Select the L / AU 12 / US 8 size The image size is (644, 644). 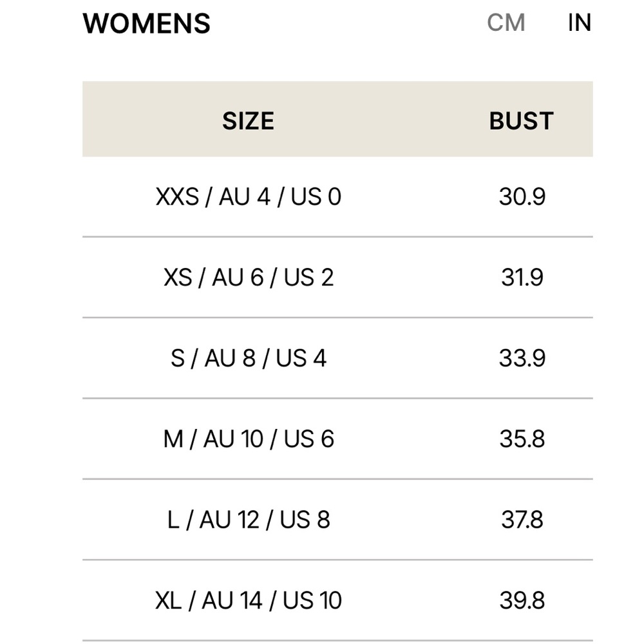(248, 519)
